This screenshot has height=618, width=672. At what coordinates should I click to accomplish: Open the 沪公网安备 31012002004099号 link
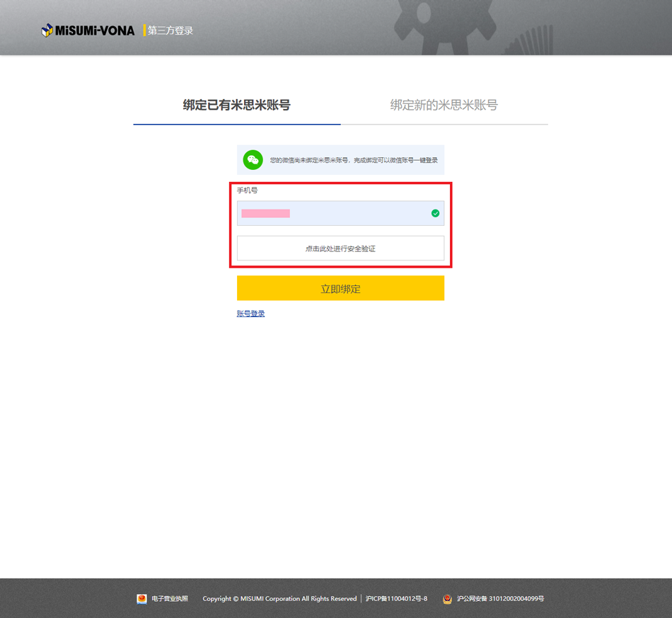(x=500, y=599)
